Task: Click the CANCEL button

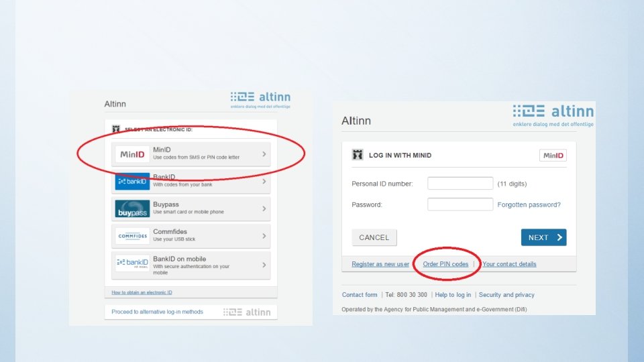Action: (374, 237)
